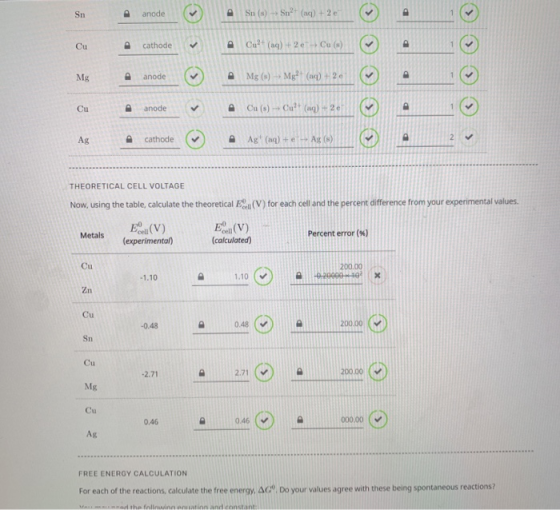The image size is (560, 510).
Task: Click the checkmark after Cu-Ag 000.00 percent error
Action: (x=378, y=419)
